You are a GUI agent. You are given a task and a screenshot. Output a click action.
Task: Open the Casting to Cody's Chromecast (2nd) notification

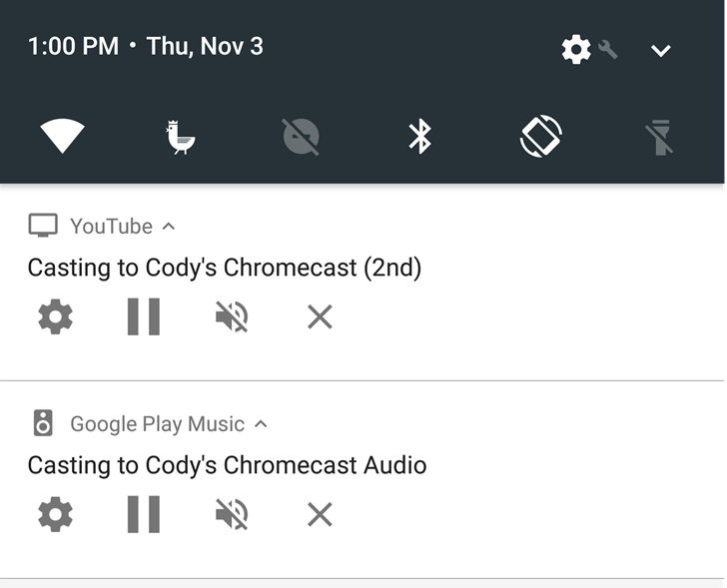tap(225, 268)
